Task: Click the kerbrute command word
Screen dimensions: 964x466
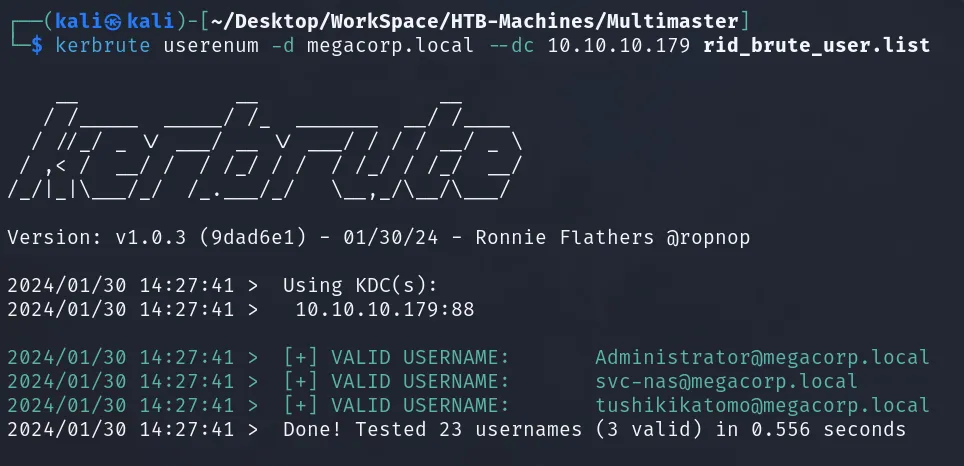Action: click(x=103, y=45)
